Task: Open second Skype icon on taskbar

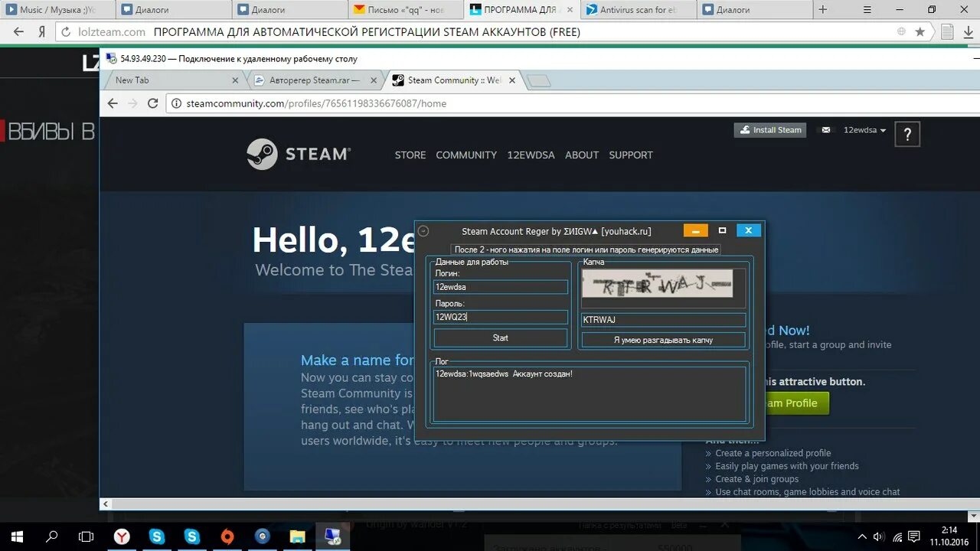Action: point(191,537)
